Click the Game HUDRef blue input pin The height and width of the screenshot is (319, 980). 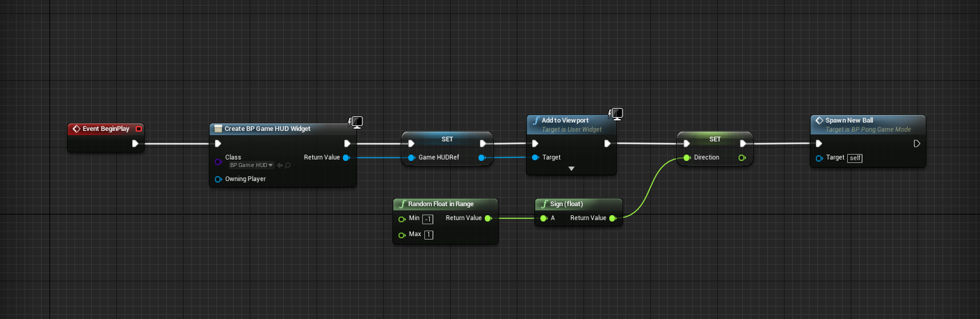click(412, 158)
